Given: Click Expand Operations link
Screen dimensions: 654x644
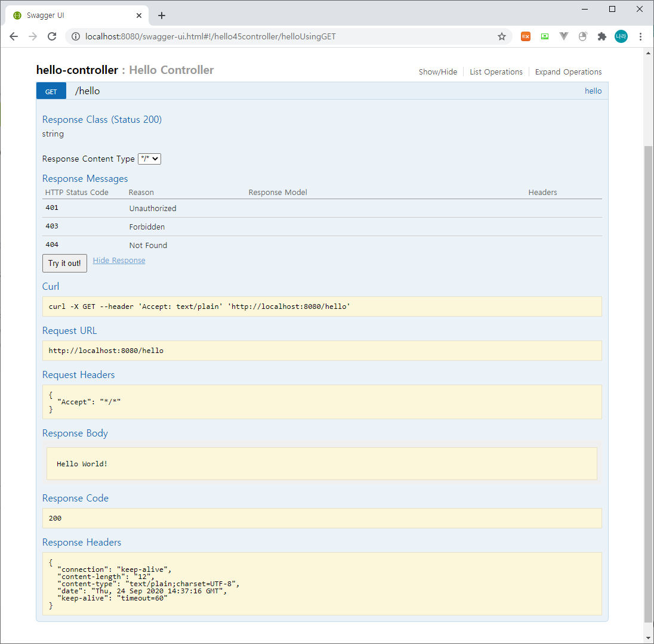Looking at the screenshot, I should click(x=568, y=72).
